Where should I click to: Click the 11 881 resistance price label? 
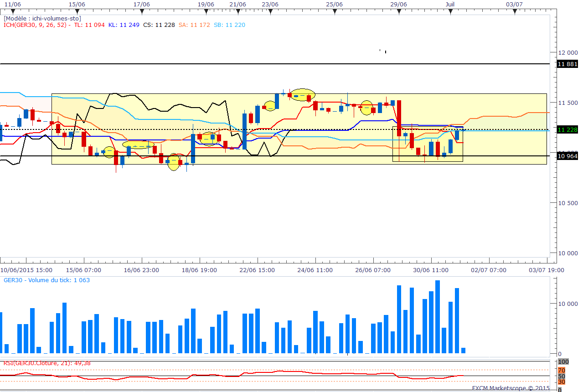[x=568, y=64]
